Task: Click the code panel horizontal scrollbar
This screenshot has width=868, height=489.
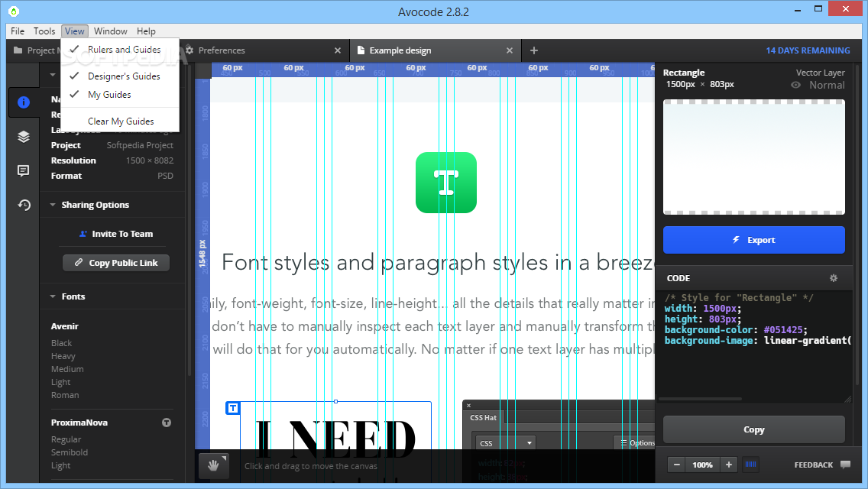Action: click(x=700, y=399)
